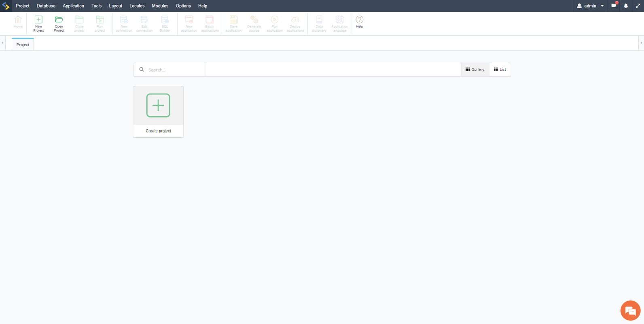Open the Modules menu

(160, 6)
